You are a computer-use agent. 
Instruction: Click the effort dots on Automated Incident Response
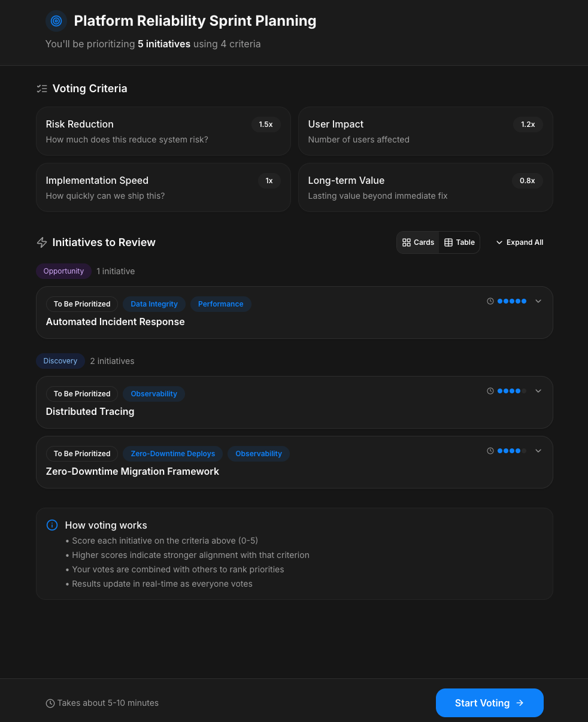[x=511, y=301]
